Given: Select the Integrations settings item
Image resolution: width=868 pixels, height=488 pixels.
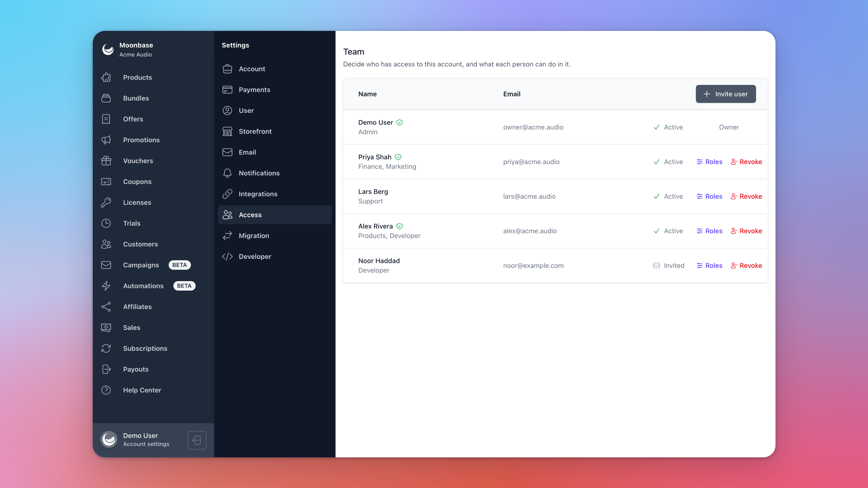Looking at the screenshot, I should click(275, 194).
